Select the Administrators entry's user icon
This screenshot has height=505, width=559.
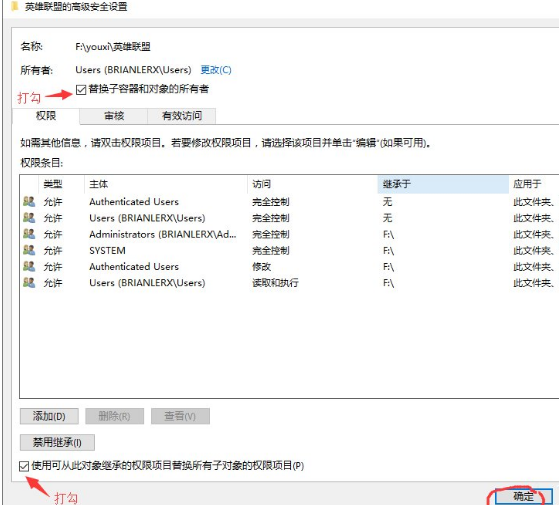[x=29, y=234]
